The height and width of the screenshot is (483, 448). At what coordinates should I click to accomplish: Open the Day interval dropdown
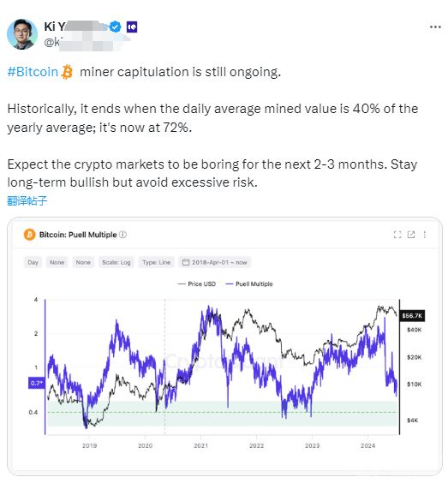tap(33, 262)
